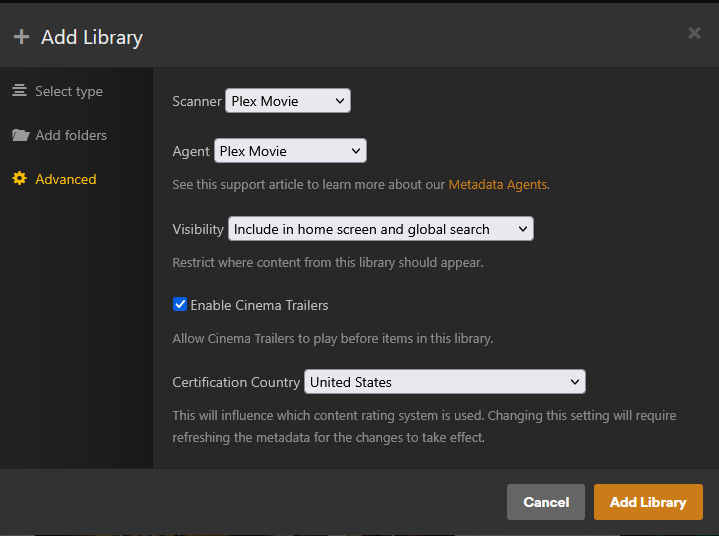The width and height of the screenshot is (719, 536).
Task: Click the plus icon beside Add Library title
Action: point(21,37)
